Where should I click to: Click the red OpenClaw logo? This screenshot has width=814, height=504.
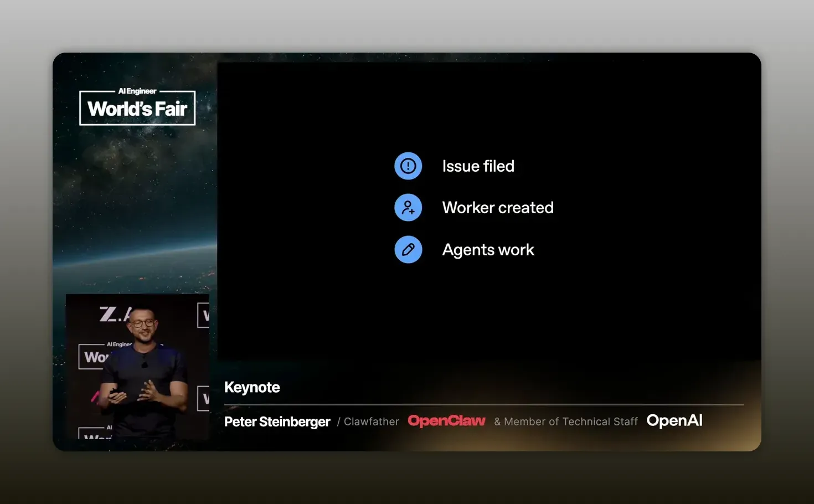coord(446,421)
